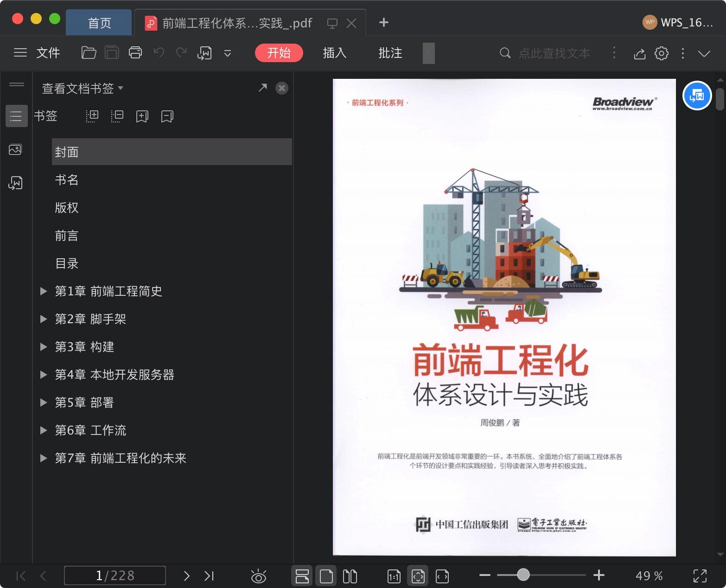Image resolution: width=726 pixels, height=588 pixels.
Task: Toggle the thumbnails sidebar icon
Action: click(x=15, y=150)
